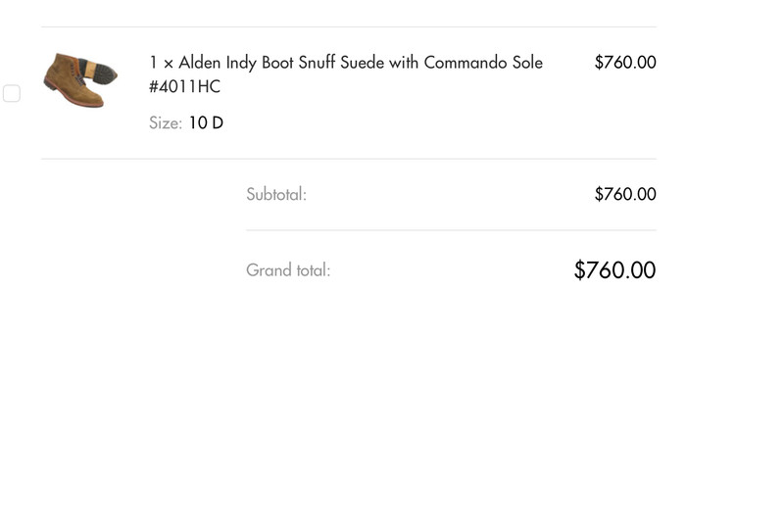The image size is (784, 532).
Task: Click the Subtotal label
Action: click(276, 194)
